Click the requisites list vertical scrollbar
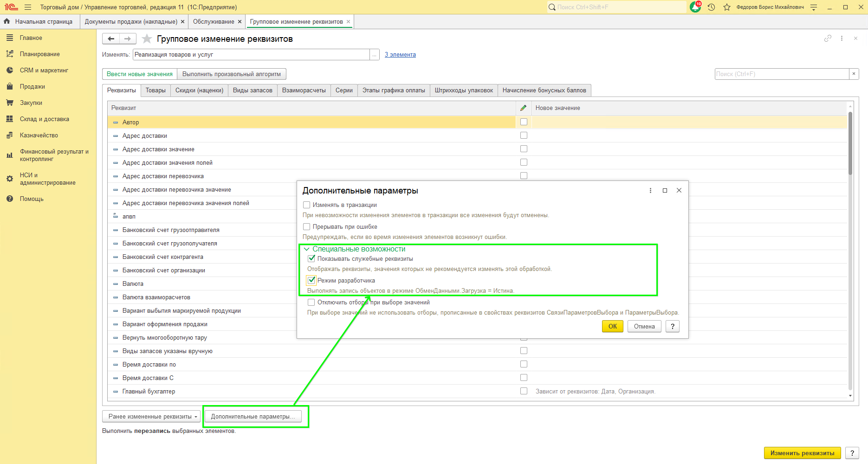 coord(850,251)
